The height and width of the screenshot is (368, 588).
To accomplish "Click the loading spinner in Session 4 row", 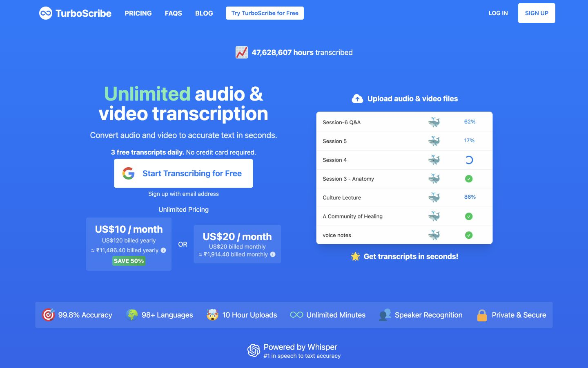I will tap(469, 160).
